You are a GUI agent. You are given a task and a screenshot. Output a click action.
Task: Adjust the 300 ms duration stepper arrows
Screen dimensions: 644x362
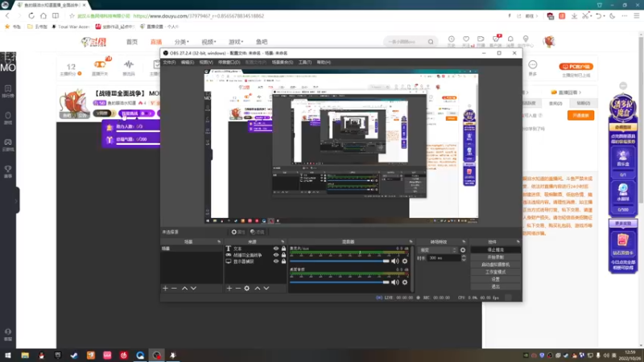[x=464, y=258]
